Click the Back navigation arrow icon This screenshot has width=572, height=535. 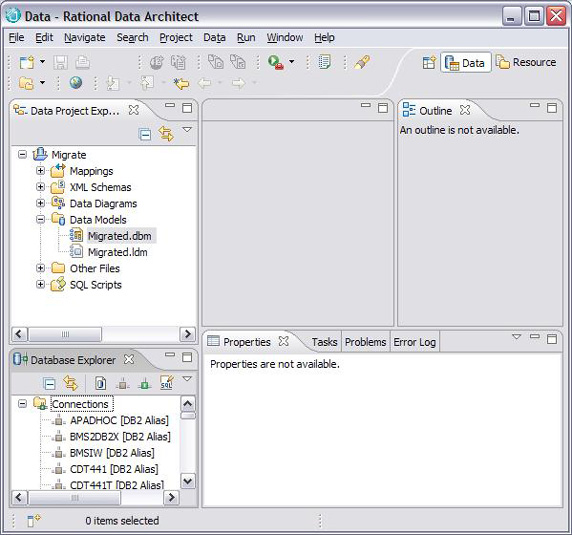coord(204,83)
